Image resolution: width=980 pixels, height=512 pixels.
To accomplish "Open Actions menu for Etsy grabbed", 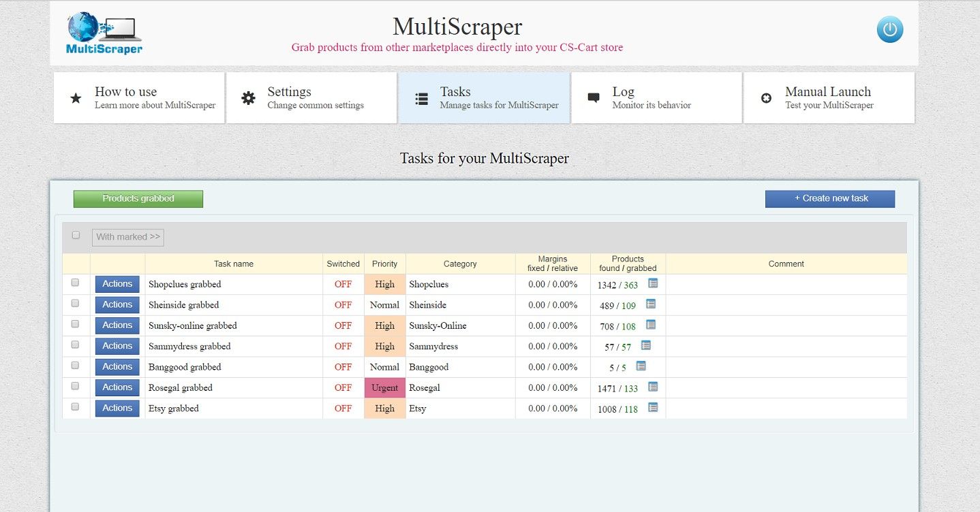I will [117, 408].
